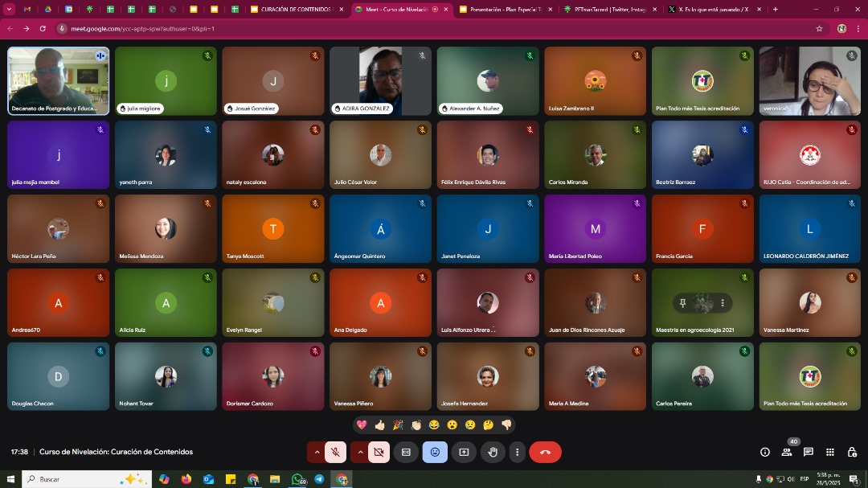Send the thumbs down reaction
Viewport: 868px width, 488px height.
(506, 424)
